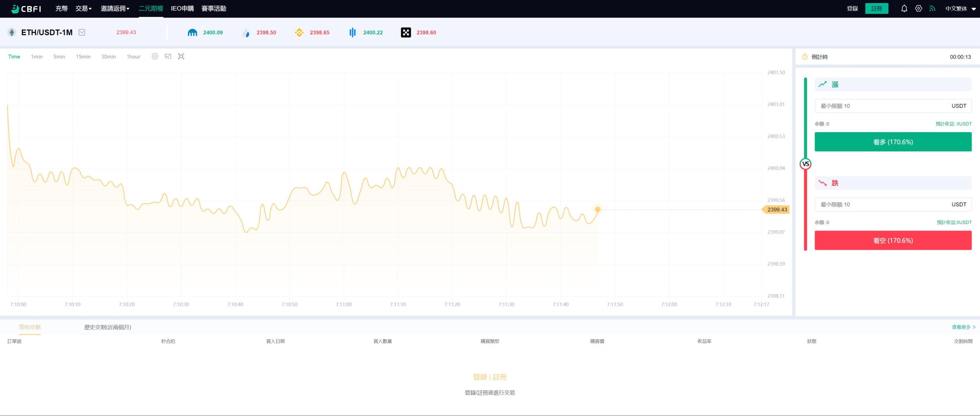Open the 邀請返佣 dropdown menu
980x416 pixels.
(x=115, y=8)
